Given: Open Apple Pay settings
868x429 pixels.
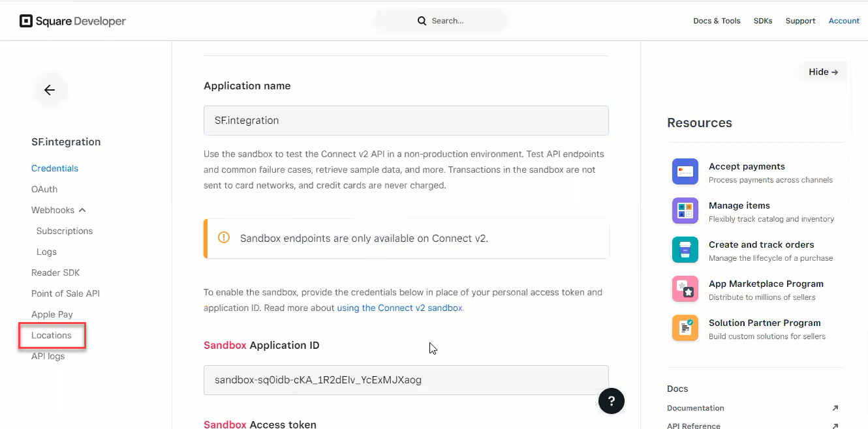Looking at the screenshot, I should pos(52,314).
